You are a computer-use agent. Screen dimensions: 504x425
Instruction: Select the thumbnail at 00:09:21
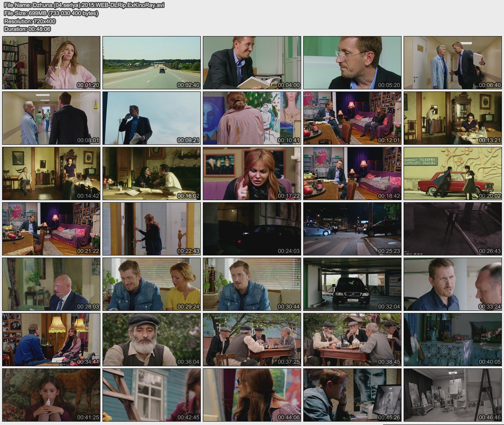[152, 118]
